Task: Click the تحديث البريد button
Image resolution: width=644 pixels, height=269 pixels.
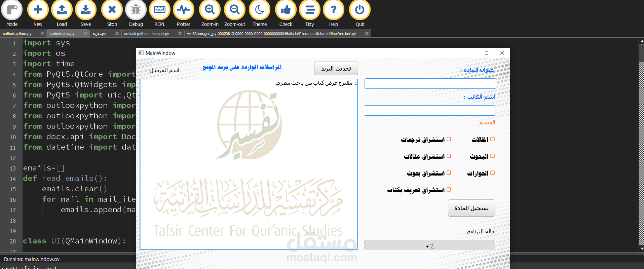Action: 336,69
